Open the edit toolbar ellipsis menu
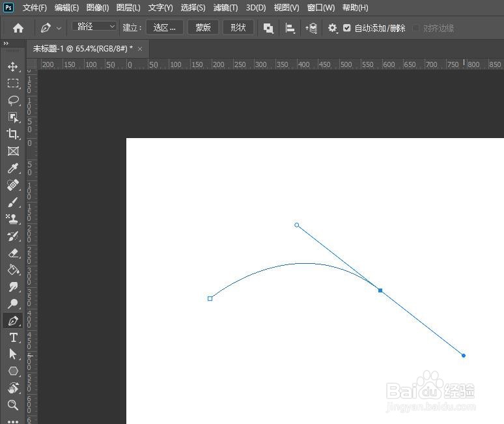Viewport: 504px width, 424px height. pos(13,421)
